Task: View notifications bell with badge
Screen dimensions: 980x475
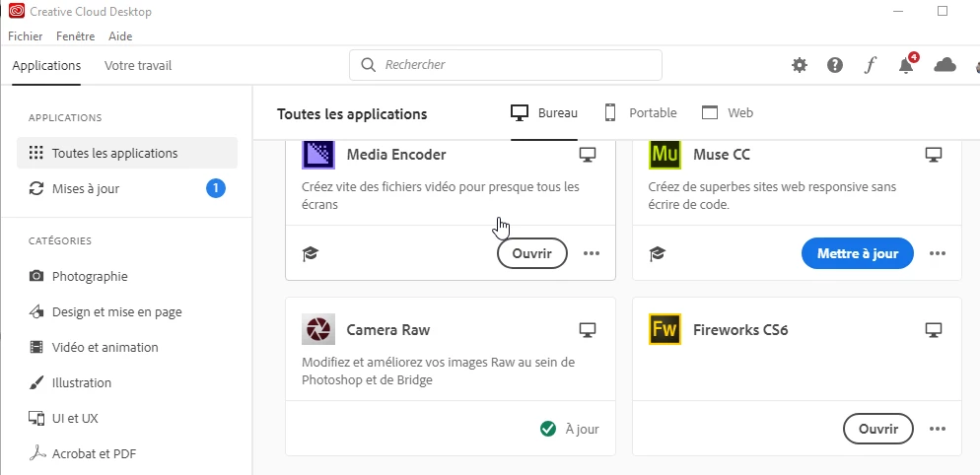Action: 907,64
